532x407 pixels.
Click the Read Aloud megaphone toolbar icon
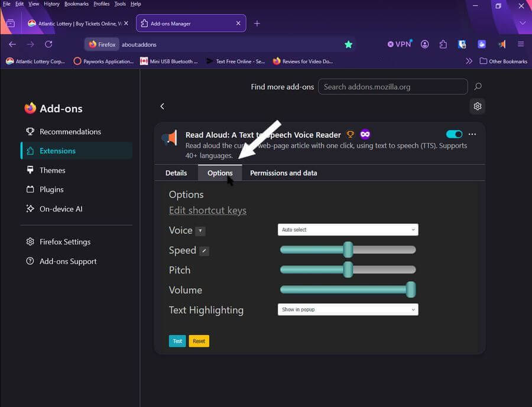pyautogui.click(x=502, y=44)
